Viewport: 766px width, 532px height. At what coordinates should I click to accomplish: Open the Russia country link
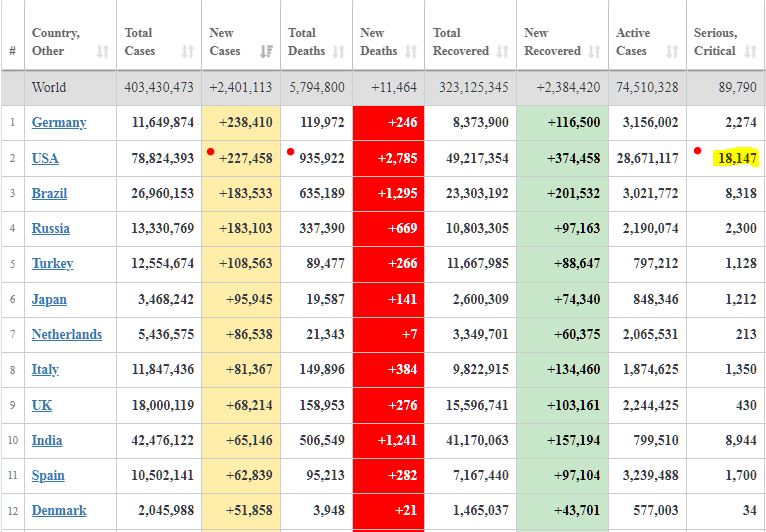coord(51,228)
